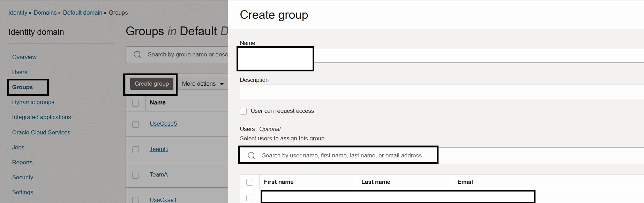Open the More actions dropdown
The width and height of the screenshot is (644, 203).
pyautogui.click(x=203, y=84)
